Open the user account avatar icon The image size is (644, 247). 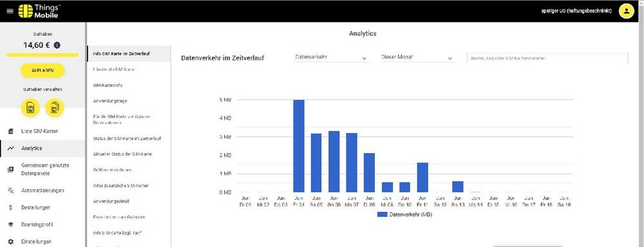click(627, 11)
